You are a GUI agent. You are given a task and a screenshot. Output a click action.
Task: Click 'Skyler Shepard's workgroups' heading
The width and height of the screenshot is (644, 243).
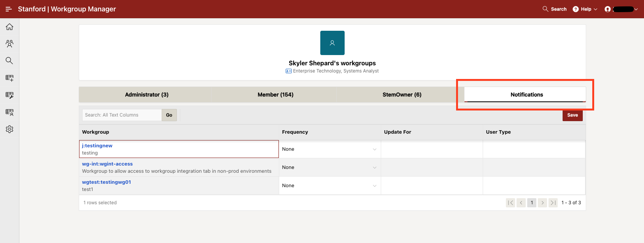[332, 63]
